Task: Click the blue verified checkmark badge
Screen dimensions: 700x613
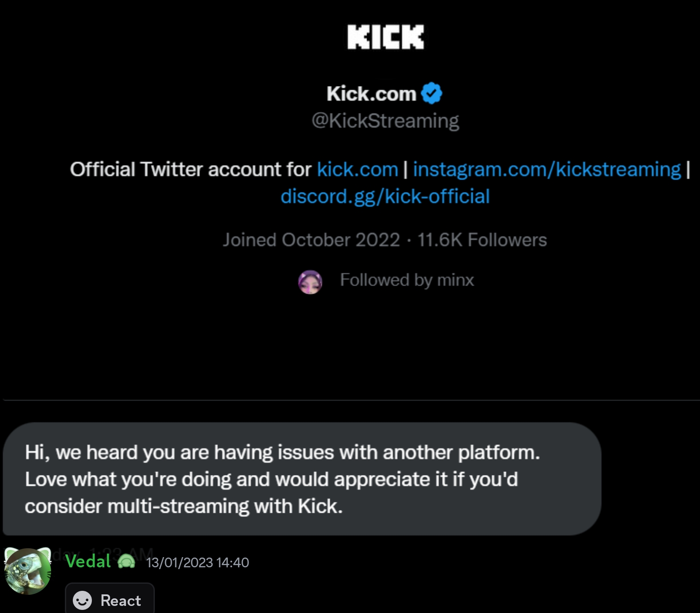Action: tap(431, 93)
